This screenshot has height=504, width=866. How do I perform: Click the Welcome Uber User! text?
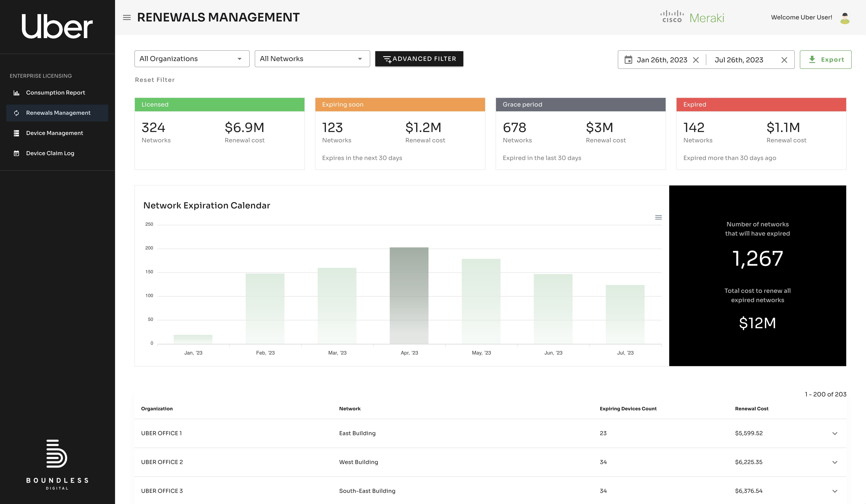pos(801,17)
